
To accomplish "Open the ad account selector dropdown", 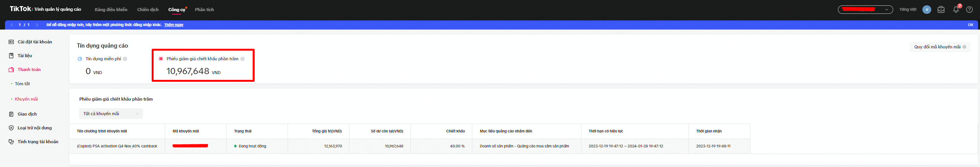I will [x=865, y=10].
